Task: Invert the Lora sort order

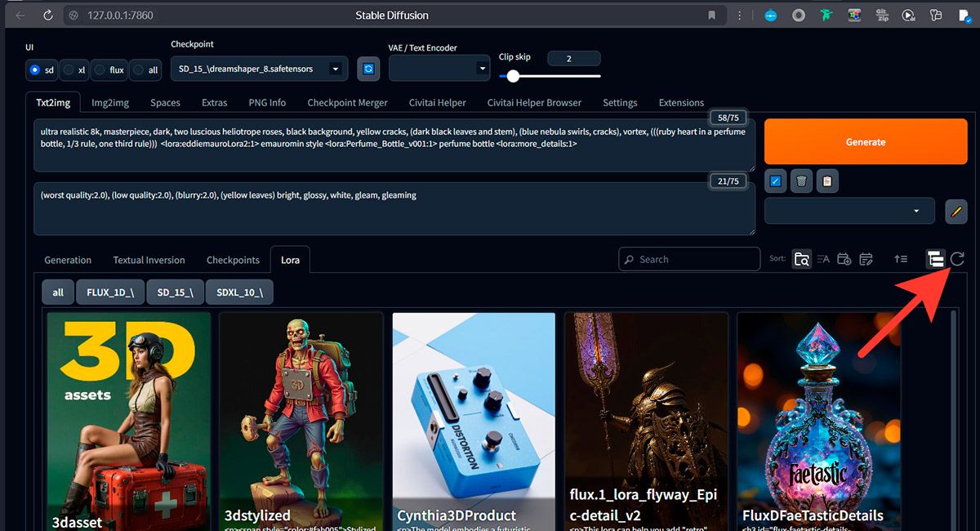Action: click(901, 259)
